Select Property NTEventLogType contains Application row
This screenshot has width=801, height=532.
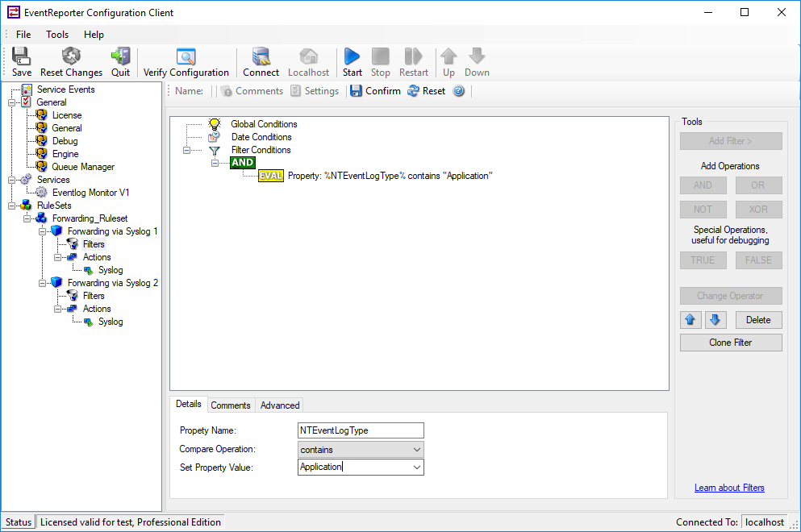[x=390, y=176]
